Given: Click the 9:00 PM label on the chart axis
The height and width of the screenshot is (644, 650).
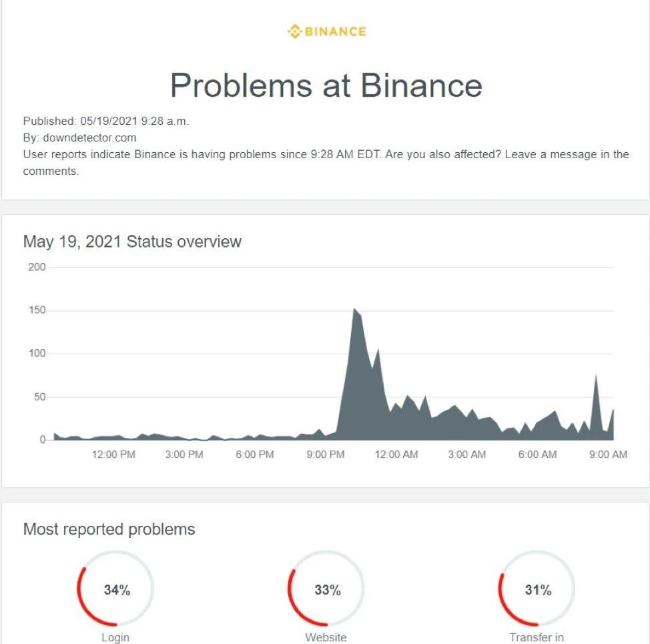Looking at the screenshot, I should pyautogui.click(x=326, y=454).
